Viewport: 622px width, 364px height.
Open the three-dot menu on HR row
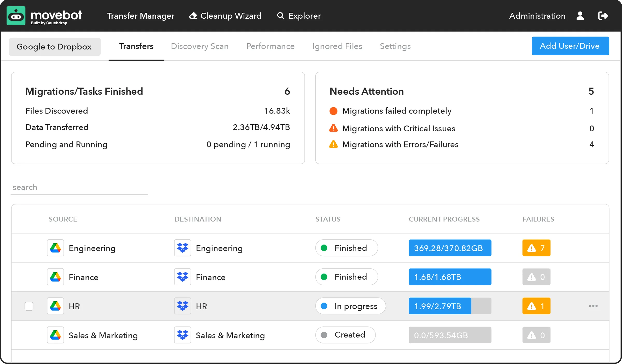pyautogui.click(x=593, y=306)
